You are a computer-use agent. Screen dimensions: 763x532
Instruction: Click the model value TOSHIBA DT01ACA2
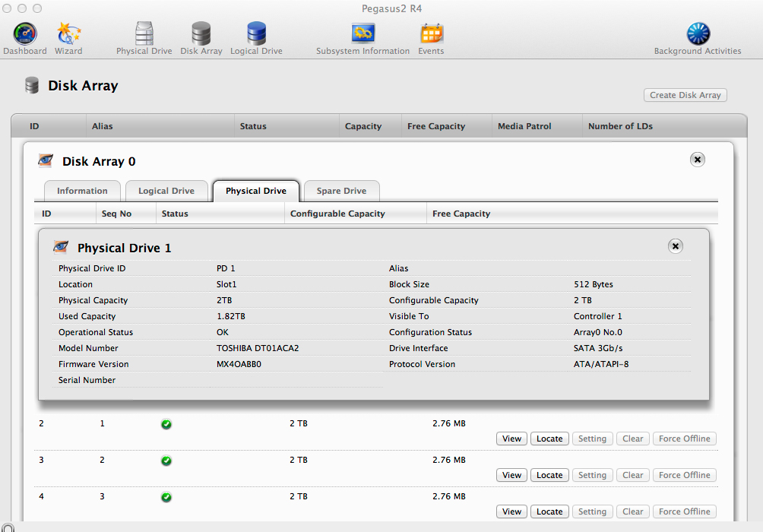pyautogui.click(x=258, y=348)
